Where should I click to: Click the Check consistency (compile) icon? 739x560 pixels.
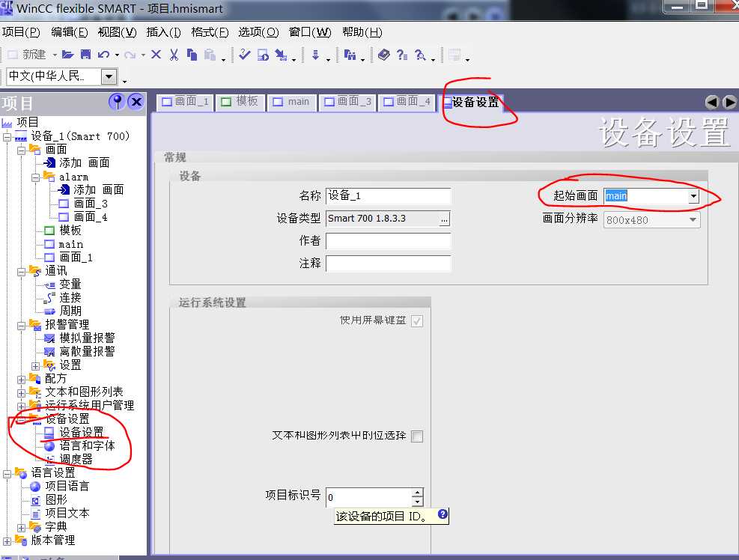click(x=245, y=55)
